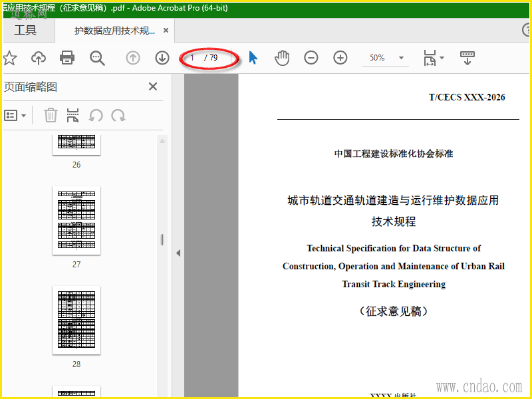This screenshot has height=399, width=532.
Task: Close the document tab
Action: click(x=166, y=31)
